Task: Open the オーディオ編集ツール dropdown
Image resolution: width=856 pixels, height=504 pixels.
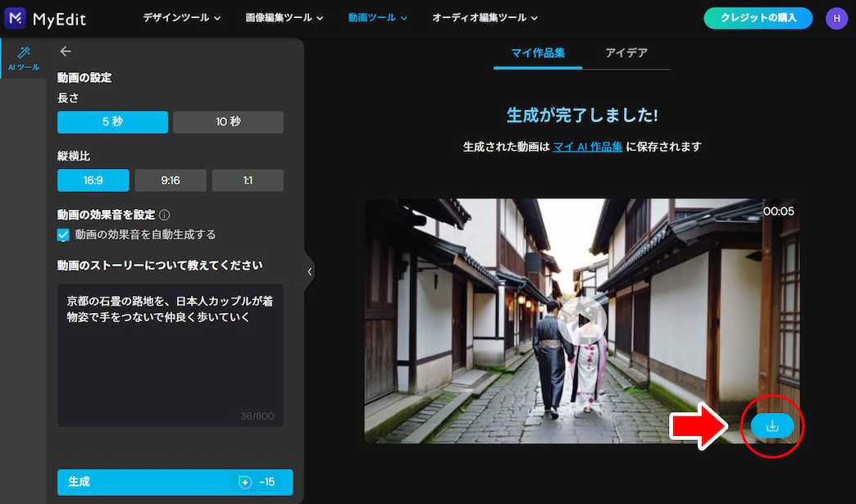Action: [482, 17]
